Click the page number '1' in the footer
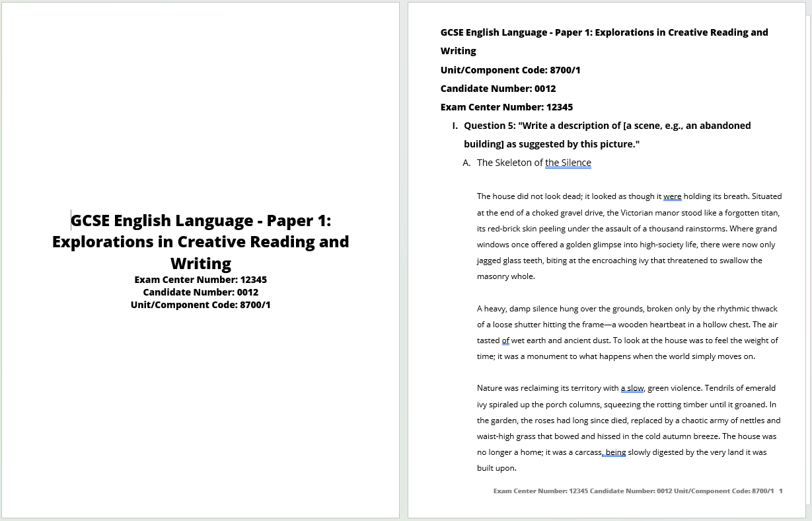The width and height of the screenshot is (812, 521). [x=780, y=491]
